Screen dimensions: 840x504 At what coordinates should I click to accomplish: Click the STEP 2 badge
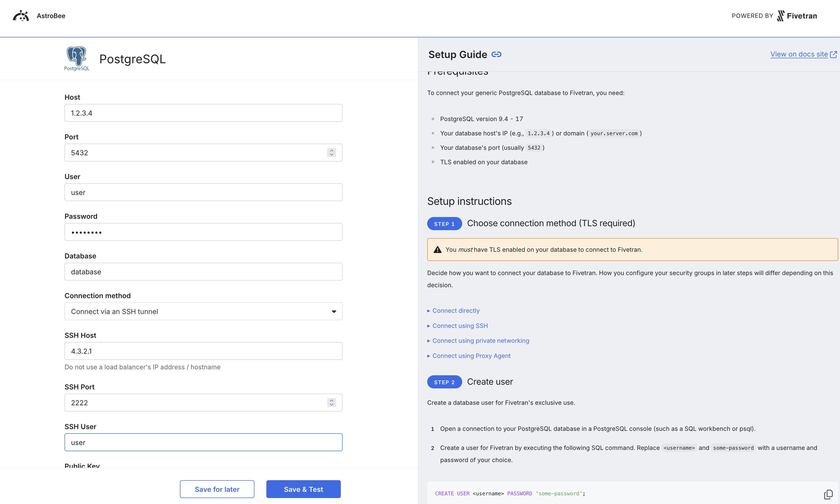point(444,382)
